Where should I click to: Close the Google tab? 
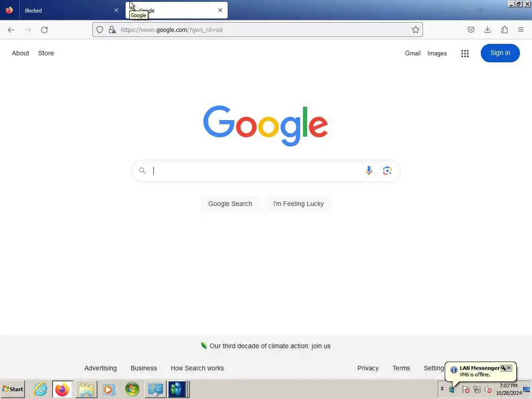220,10
